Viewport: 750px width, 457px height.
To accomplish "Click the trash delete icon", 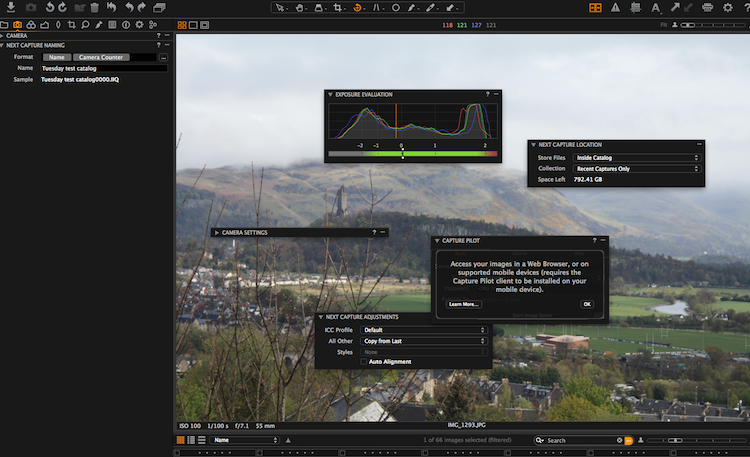I will [x=94, y=7].
